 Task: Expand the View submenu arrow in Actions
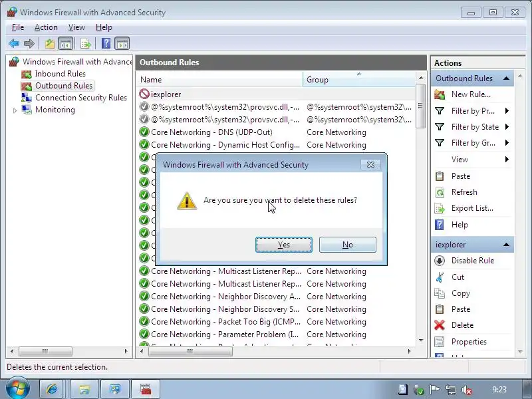pos(507,159)
